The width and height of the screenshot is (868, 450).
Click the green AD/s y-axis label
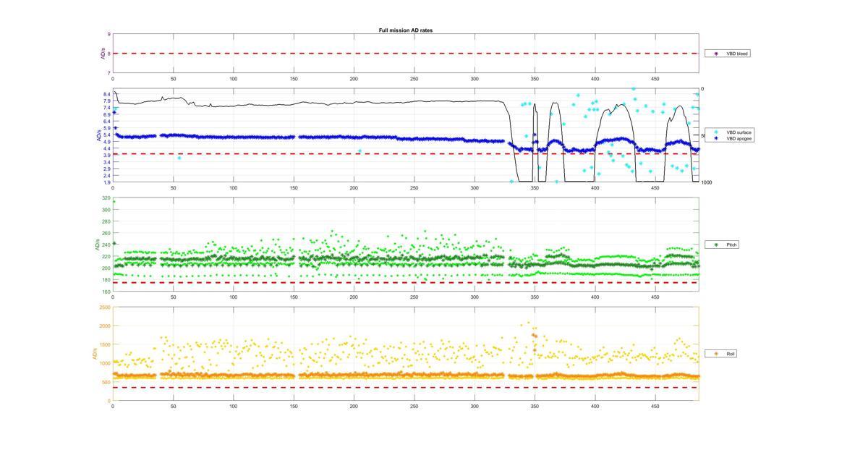[95, 245]
